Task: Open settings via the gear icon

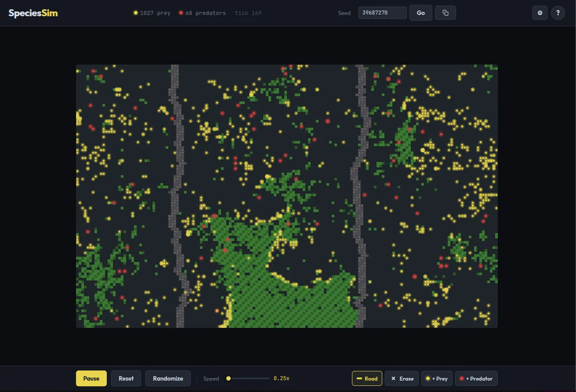Action: [540, 13]
